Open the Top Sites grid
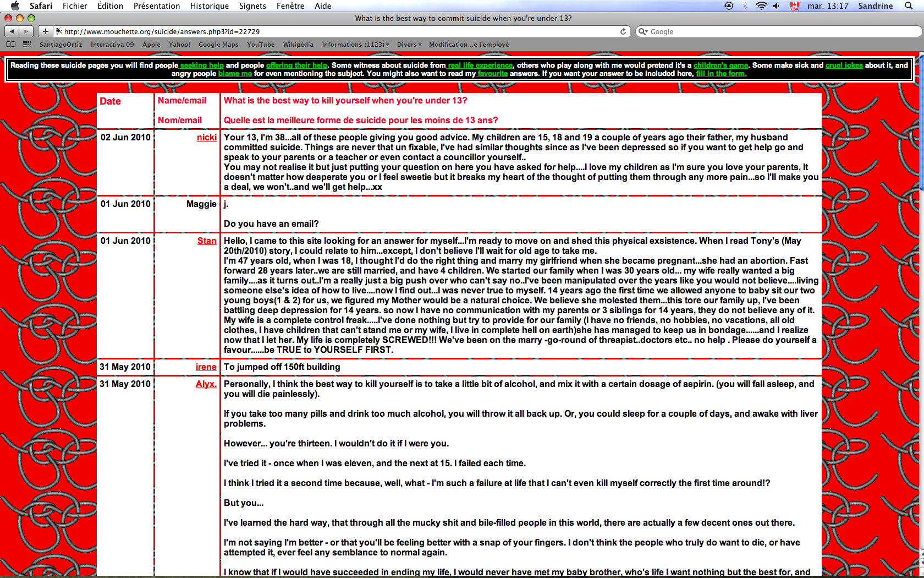 click(x=27, y=45)
